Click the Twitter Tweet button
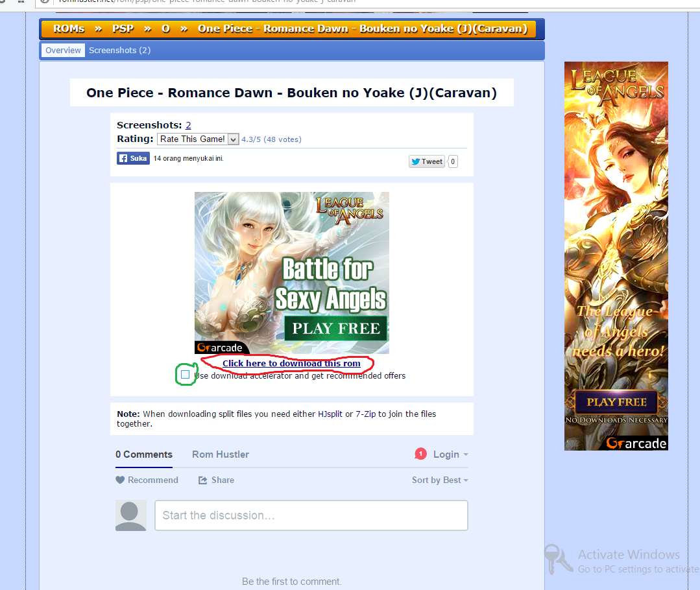The width and height of the screenshot is (700, 590). pyautogui.click(x=427, y=161)
